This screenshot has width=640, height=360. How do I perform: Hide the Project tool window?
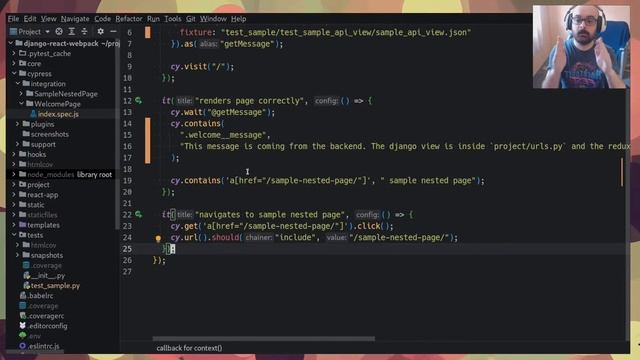click(x=113, y=31)
